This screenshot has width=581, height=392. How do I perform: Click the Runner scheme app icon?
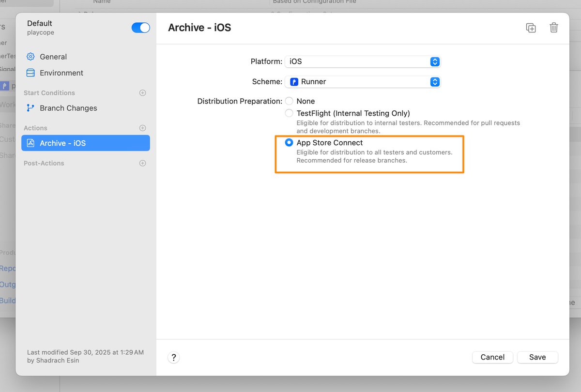point(294,82)
